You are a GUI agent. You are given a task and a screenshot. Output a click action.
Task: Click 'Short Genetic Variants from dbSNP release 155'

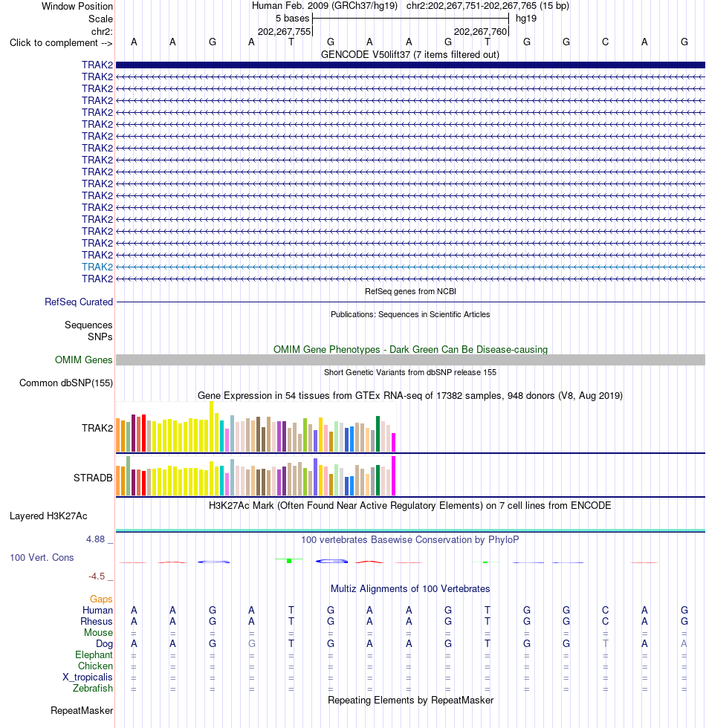[x=410, y=372]
